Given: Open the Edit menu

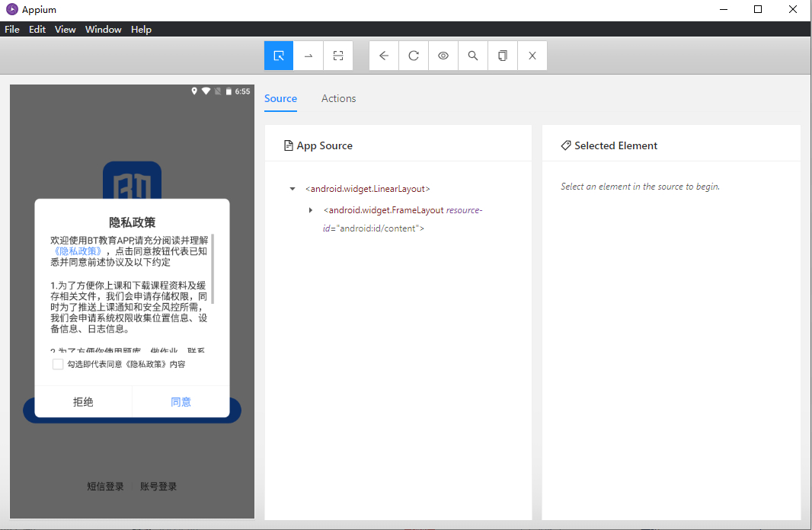Looking at the screenshot, I should [37, 30].
